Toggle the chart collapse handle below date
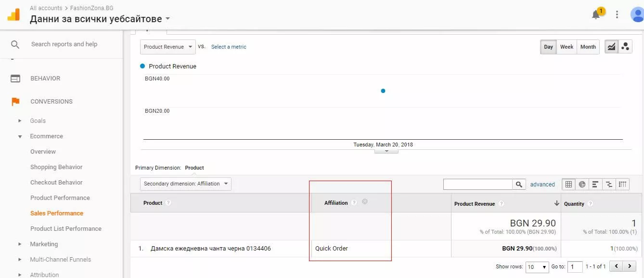The image size is (644, 278). pos(386,151)
